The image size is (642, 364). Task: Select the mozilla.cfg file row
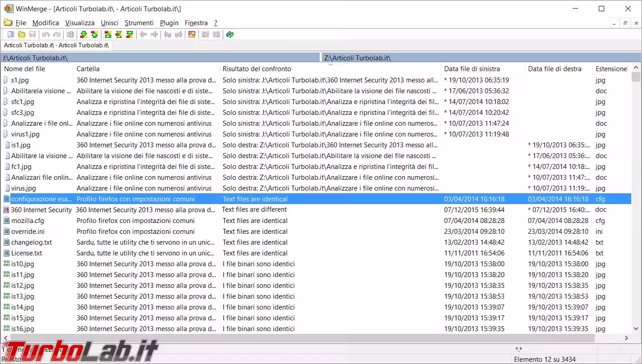point(28,221)
